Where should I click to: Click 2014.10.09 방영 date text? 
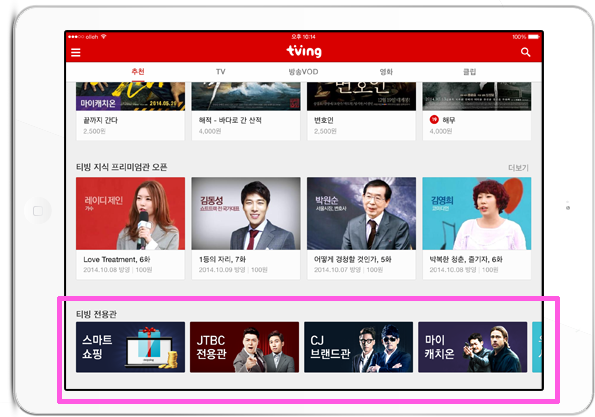click(x=222, y=270)
